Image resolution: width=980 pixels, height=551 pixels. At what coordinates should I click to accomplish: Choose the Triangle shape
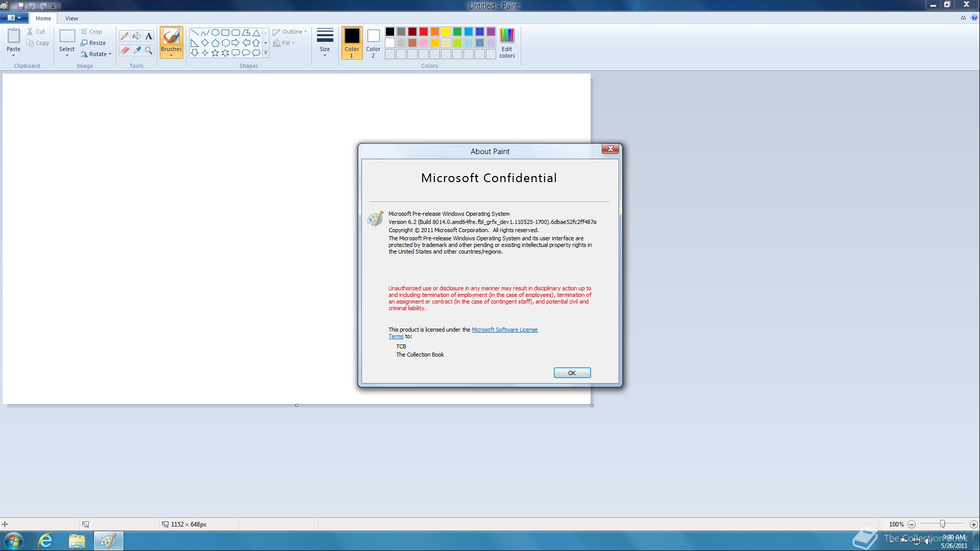[x=256, y=33]
